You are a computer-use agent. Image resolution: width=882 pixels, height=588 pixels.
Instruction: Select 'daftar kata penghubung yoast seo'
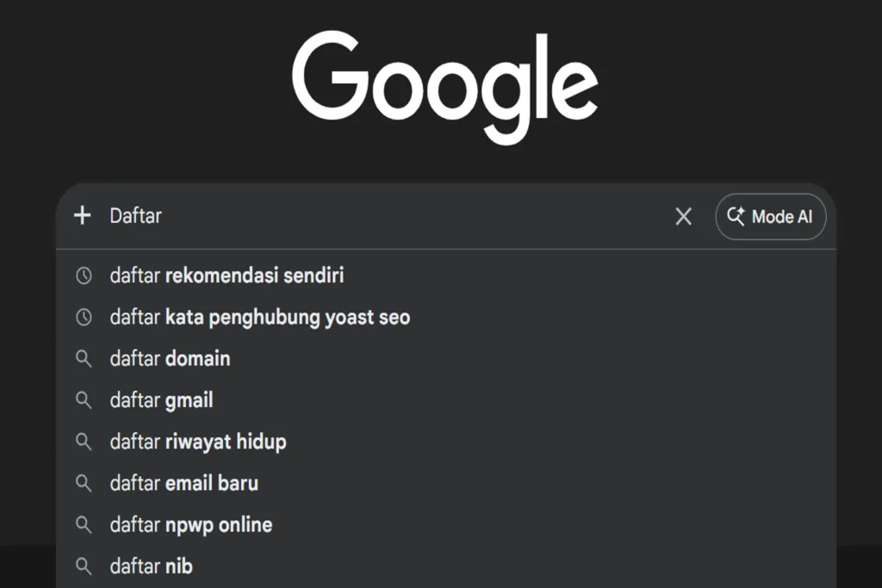pyautogui.click(x=259, y=317)
